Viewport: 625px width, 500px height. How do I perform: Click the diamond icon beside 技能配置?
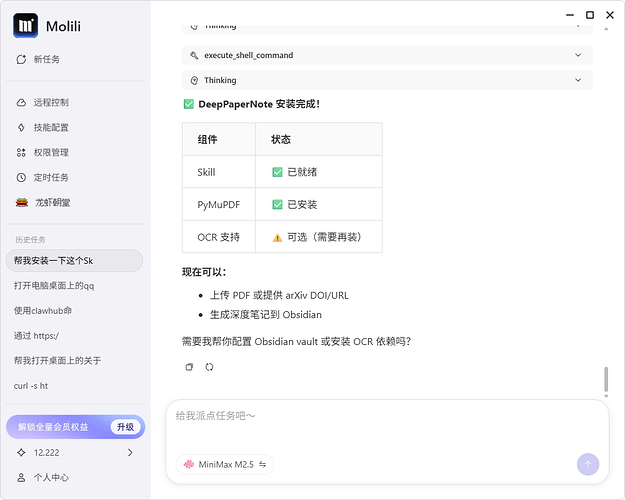[x=21, y=128]
